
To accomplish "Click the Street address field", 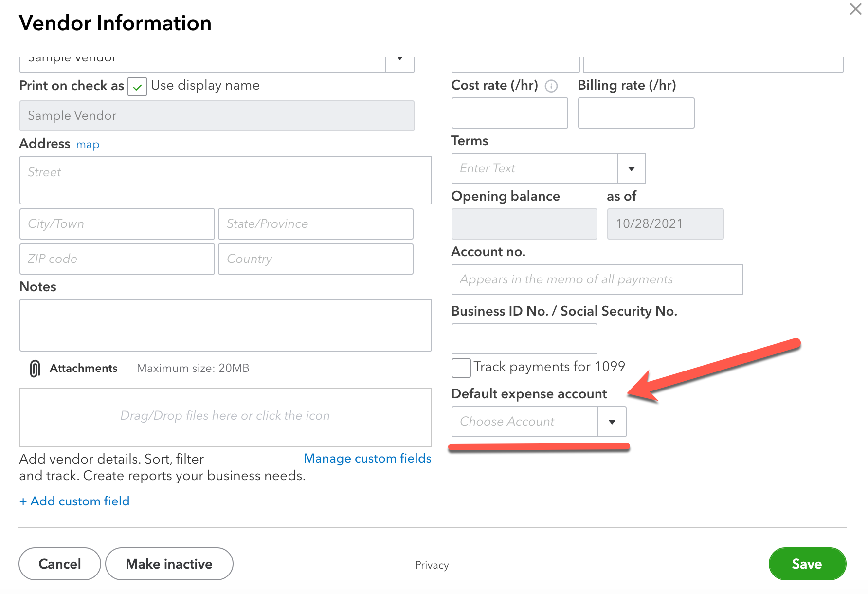I will pyautogui.click(x=225, y=180).
